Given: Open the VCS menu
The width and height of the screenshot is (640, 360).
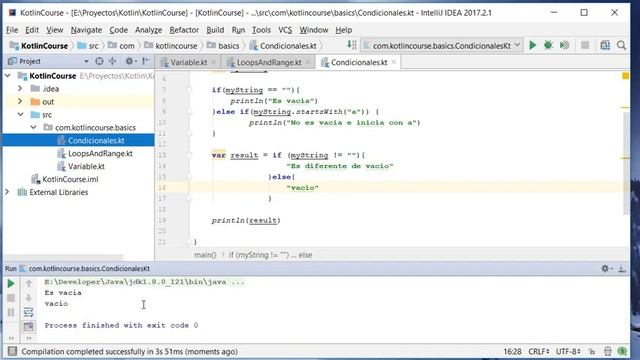Looking at the screenshot, I should pos(285,30).
